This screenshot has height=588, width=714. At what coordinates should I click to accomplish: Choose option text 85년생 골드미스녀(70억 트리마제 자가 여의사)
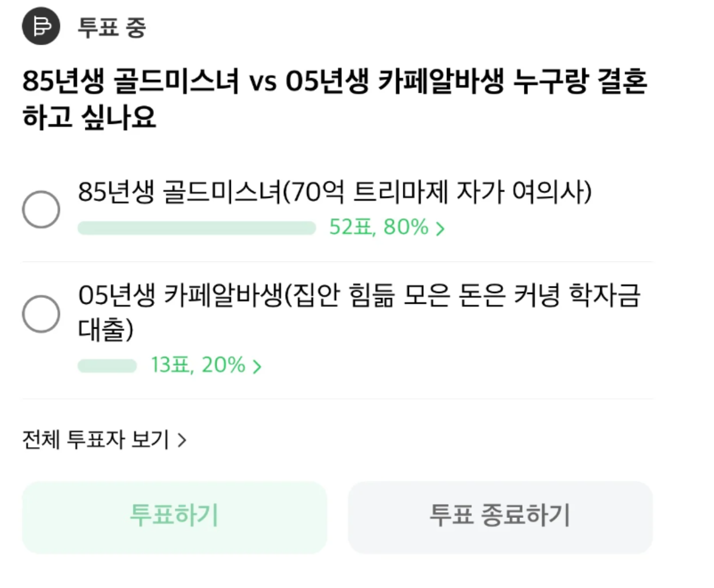click(x=335, y=192)
